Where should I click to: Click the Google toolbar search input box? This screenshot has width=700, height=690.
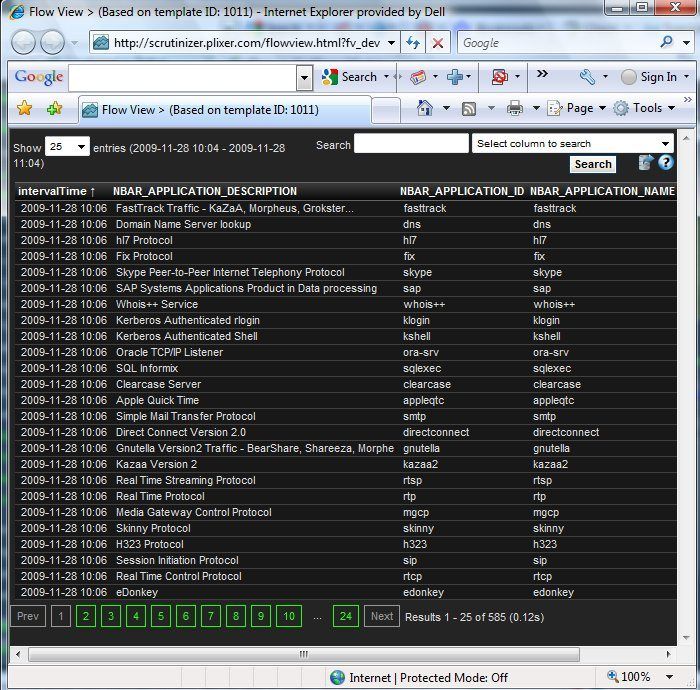click(x=183, y=77)
